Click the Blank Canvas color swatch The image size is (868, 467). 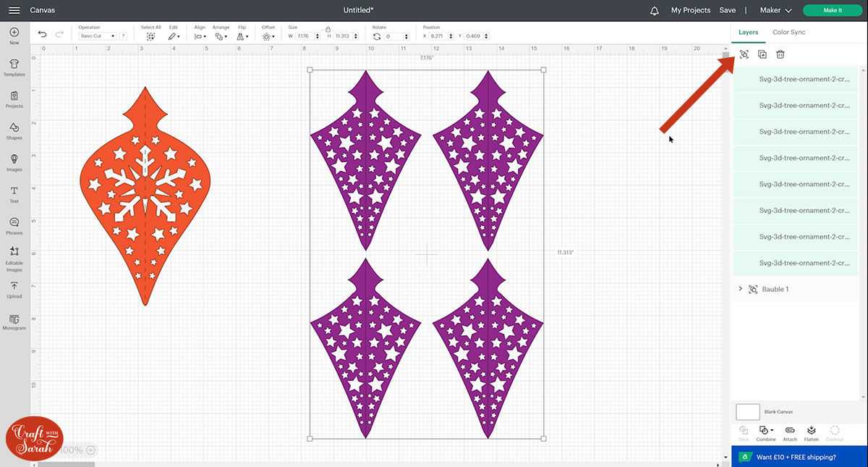click(x=748, y=412)
